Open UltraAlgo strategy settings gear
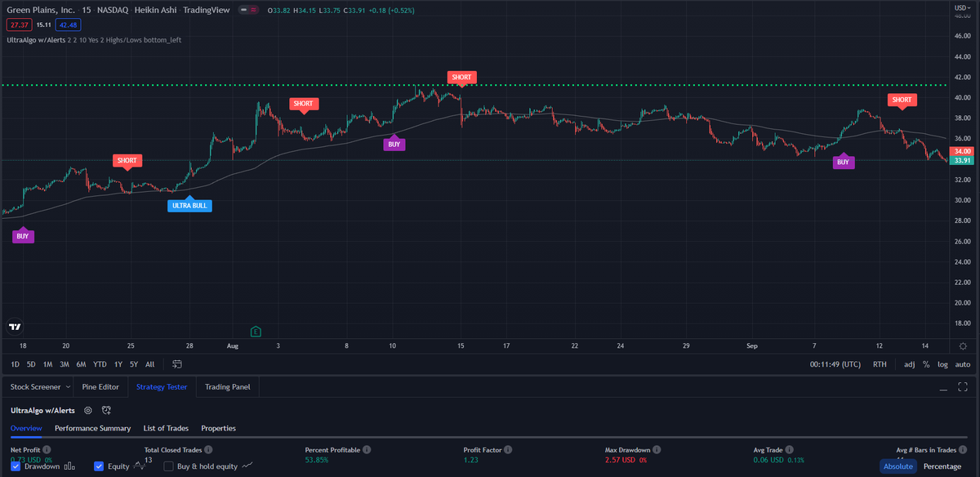980x477 pixels. coord(88,410)
